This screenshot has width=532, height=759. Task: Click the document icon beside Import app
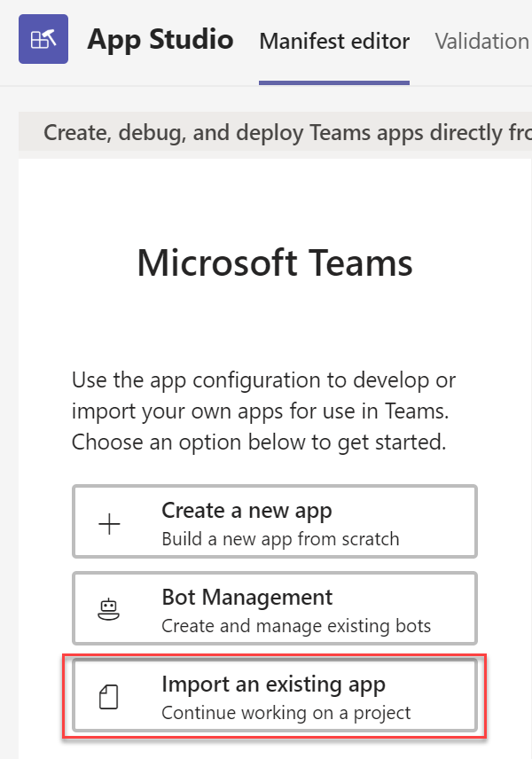pyautogui.click(x=109, y=697)
